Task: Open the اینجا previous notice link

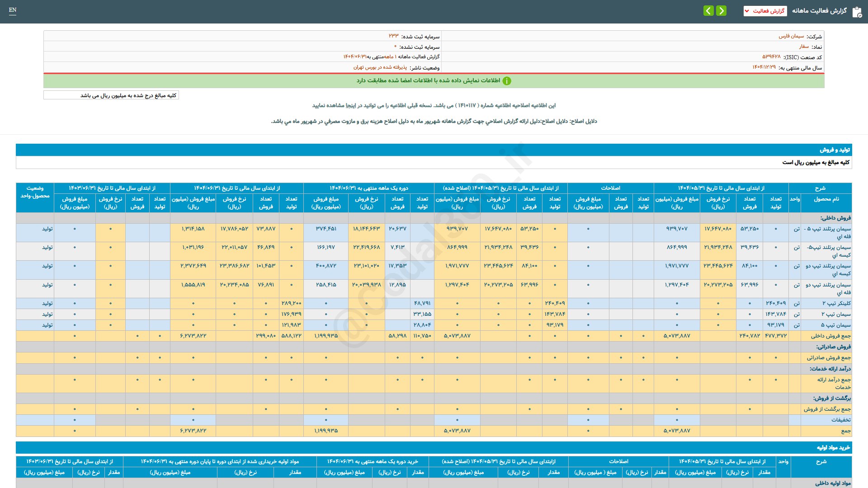Action: pos(351,105)
